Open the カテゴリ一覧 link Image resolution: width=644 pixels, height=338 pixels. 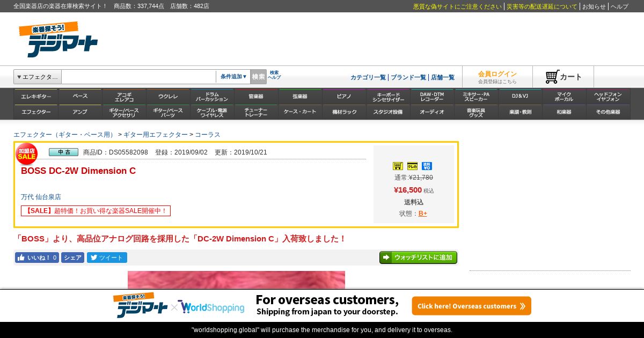point(368,77)
